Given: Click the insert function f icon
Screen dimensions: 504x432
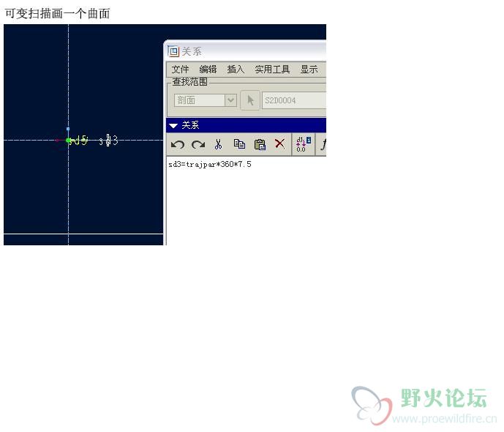Looking at the screenshot, I should point(323,144).
